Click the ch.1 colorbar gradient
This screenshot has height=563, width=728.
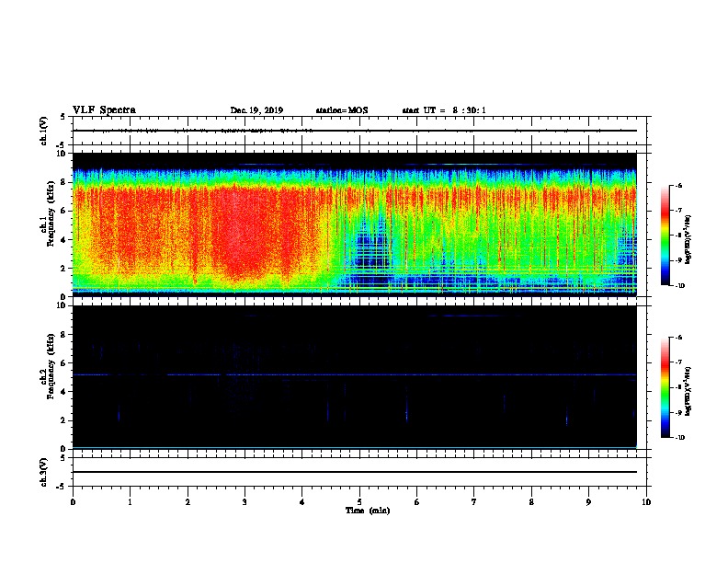tap(665, 236)
